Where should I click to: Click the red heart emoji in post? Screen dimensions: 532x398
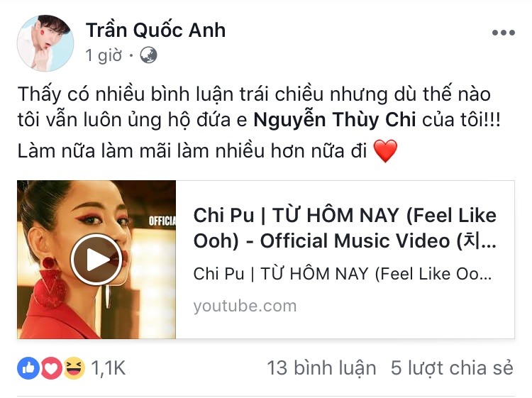385,151
